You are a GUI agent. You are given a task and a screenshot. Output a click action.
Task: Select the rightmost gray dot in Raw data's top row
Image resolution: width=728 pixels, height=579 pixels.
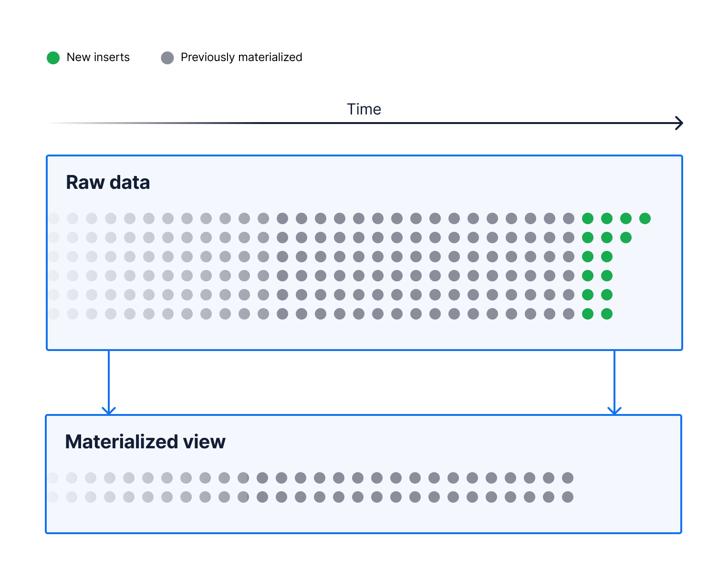[x=568, y=218]
